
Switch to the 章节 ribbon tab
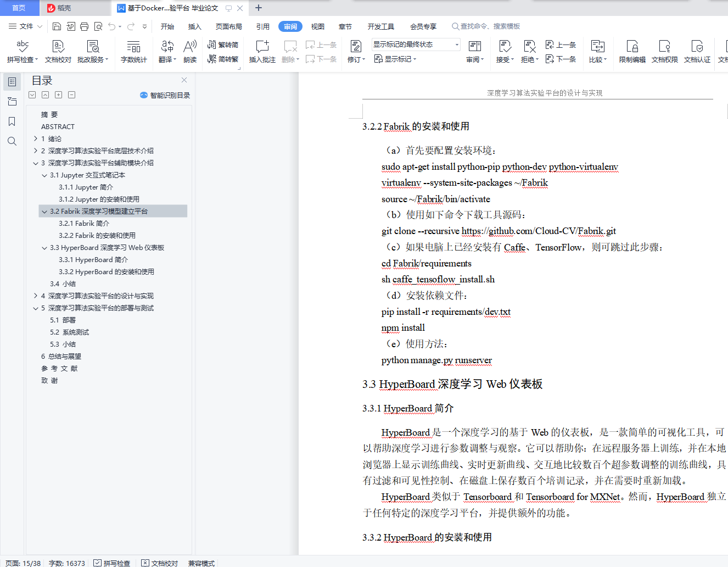[345, 26]
